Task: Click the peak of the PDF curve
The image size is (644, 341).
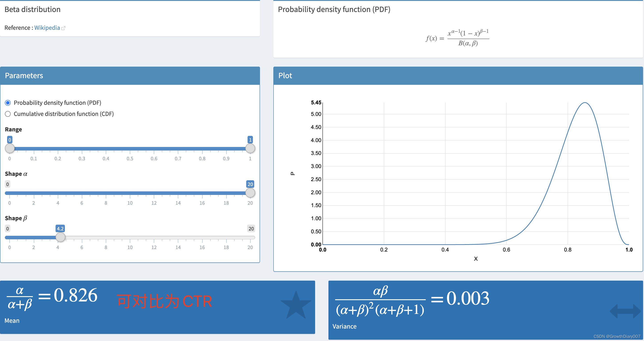Action: 585,103
